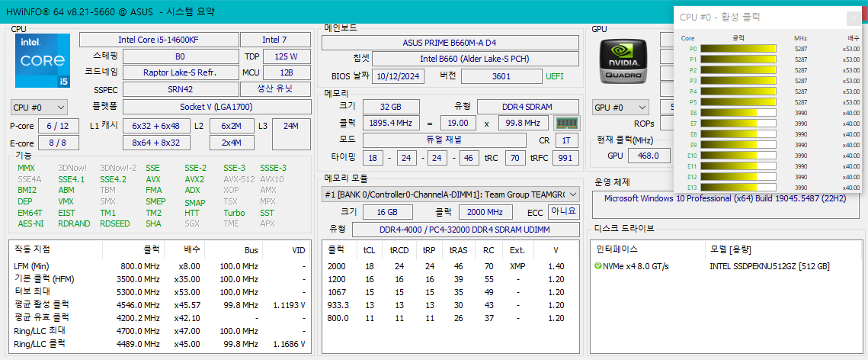Open the CPU #0 selector dropdown

[39, 107]
